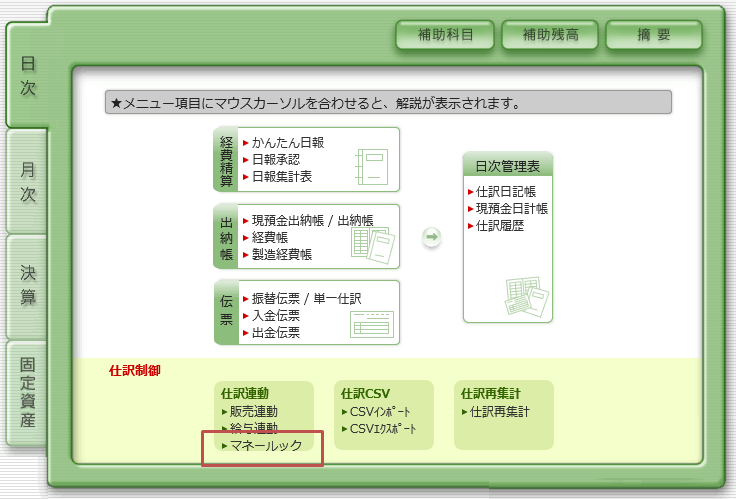Click the ledger pages icon in 出納帳 box

(x=373, y=245)
